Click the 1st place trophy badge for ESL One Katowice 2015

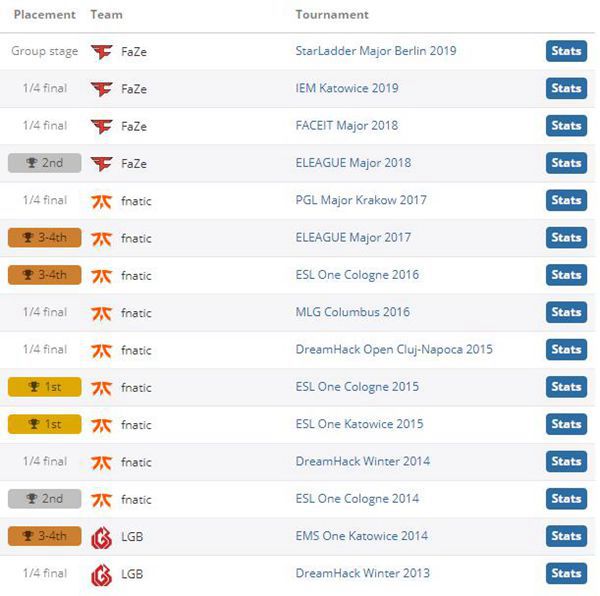44,424
